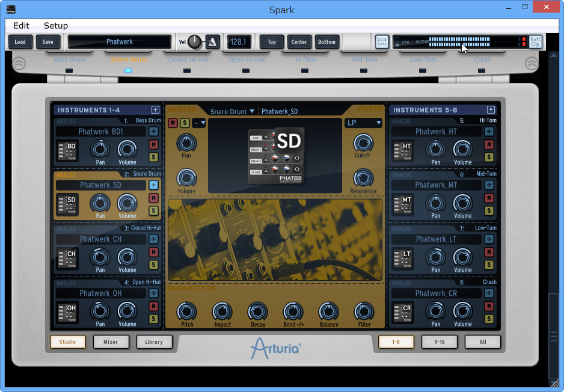Click the filter Resonance knob
Viewport: 564px width, 392px height.
tap(363, 177)
